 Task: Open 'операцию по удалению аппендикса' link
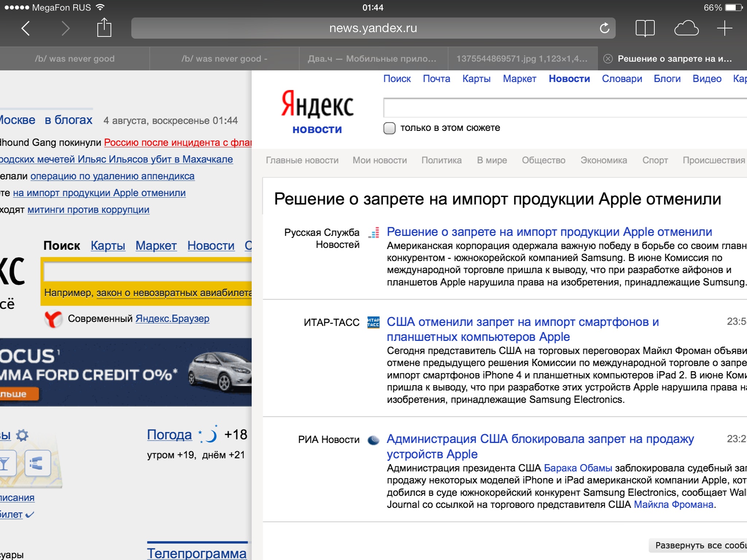coord(112,176)
